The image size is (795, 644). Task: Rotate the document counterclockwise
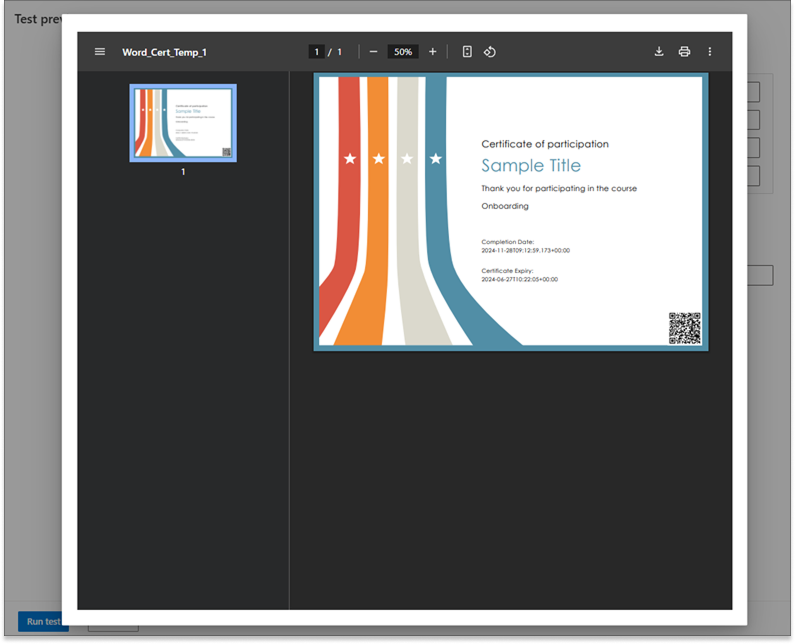(x=490, y=52)
